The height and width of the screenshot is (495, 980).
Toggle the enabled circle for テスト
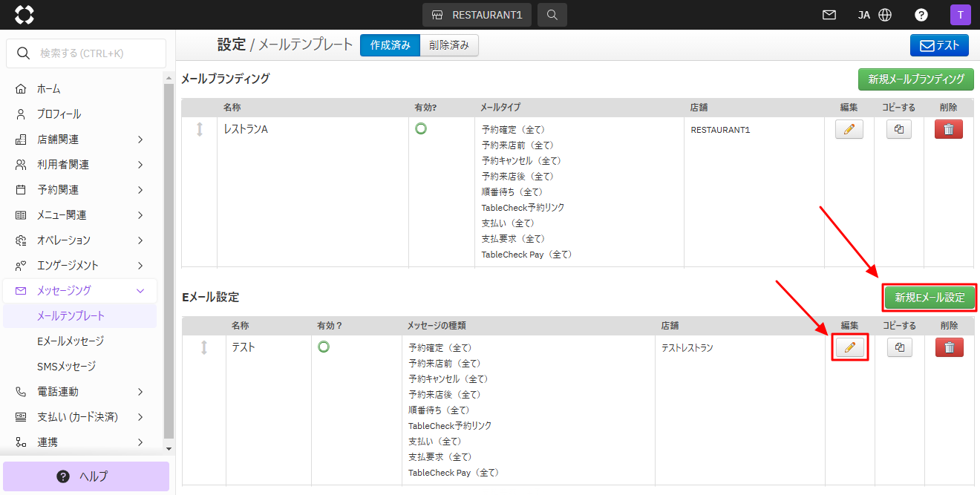tap(324, 347)
